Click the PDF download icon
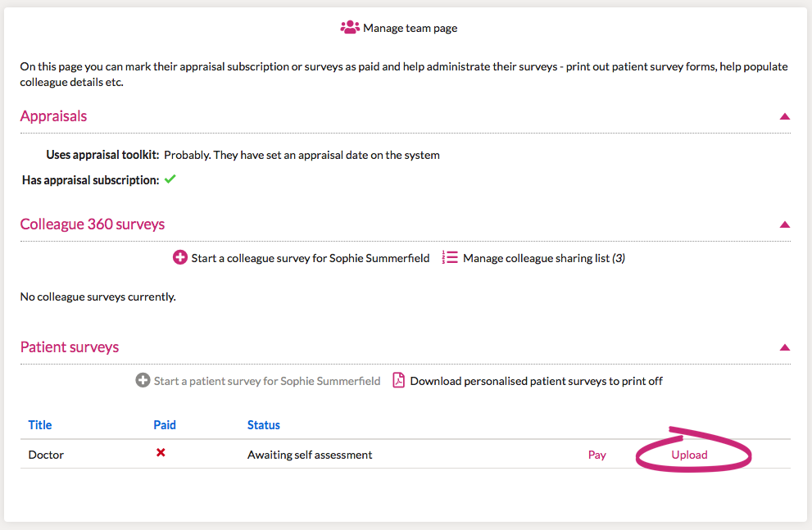812x530 pixels. [399, 381]
